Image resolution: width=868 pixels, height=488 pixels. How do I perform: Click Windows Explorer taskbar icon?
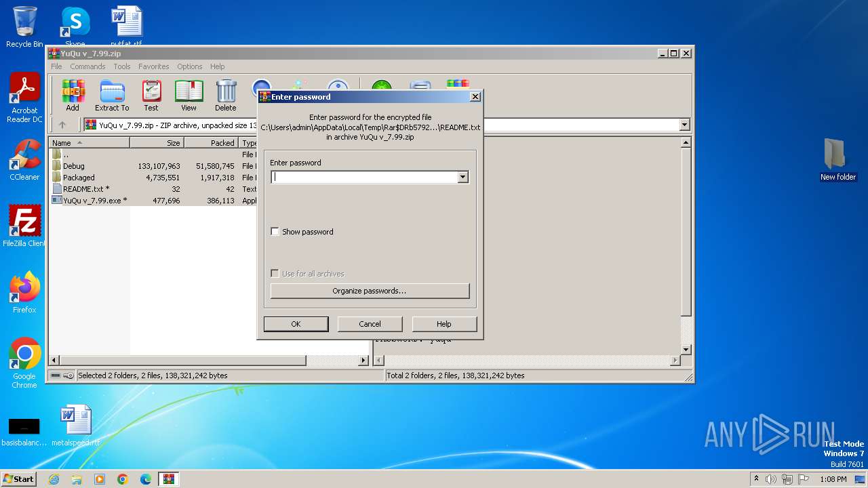[77, 479]
